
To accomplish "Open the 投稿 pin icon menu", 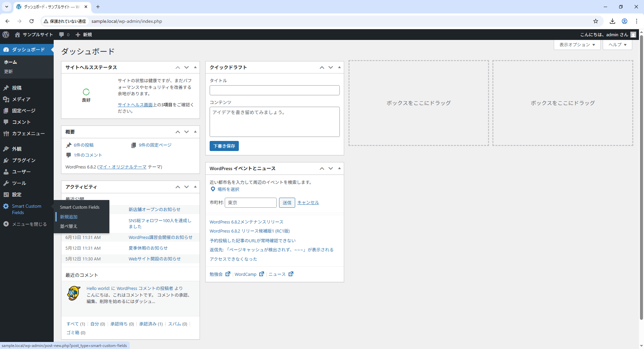I will 6,88.
